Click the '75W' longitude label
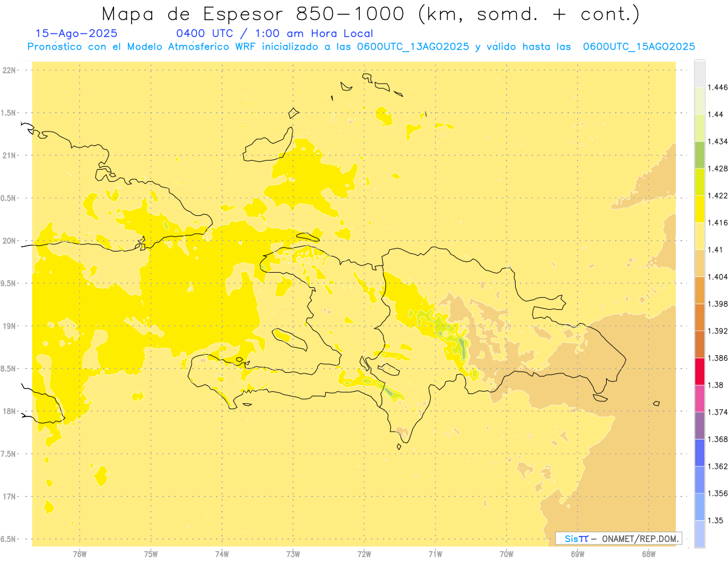728x562 pixels. point(151,554)
